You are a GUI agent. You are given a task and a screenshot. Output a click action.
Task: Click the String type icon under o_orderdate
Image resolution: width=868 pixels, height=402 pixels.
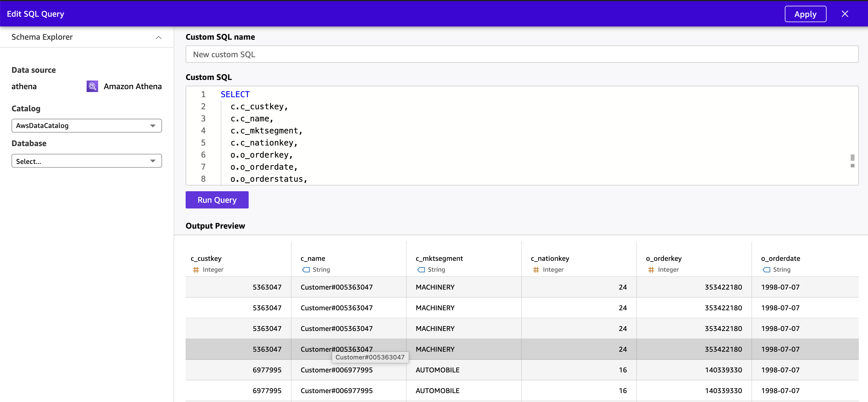[766, 269]
